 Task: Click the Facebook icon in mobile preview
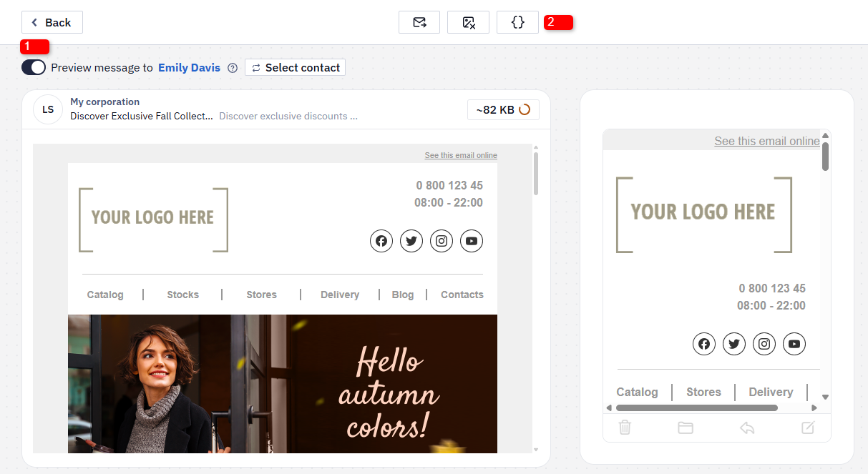click(704, 344)
